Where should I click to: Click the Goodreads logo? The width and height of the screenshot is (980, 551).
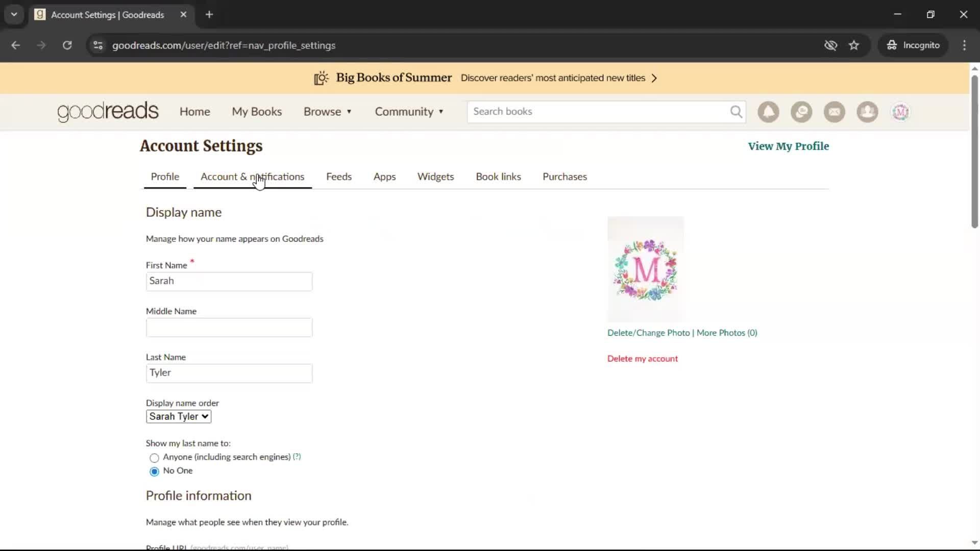[x=108, y=112]
